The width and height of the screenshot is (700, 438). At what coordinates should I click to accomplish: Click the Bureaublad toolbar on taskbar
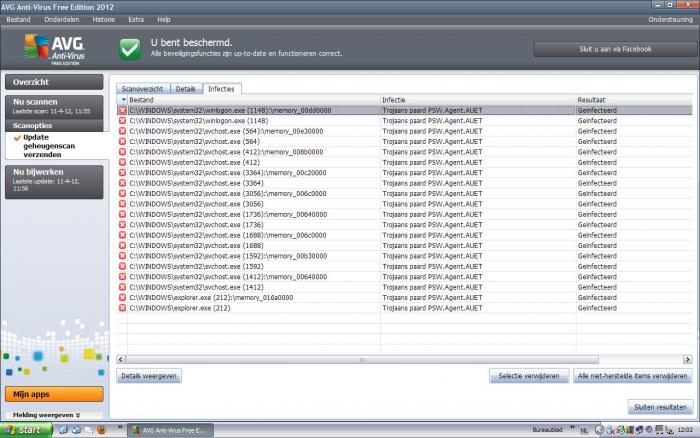click(x=547, y=430)
